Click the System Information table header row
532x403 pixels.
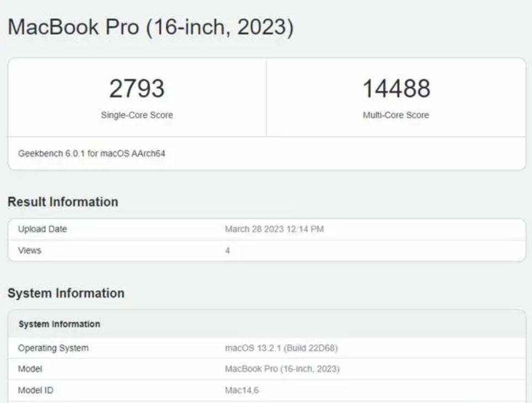tap(267, 324)
